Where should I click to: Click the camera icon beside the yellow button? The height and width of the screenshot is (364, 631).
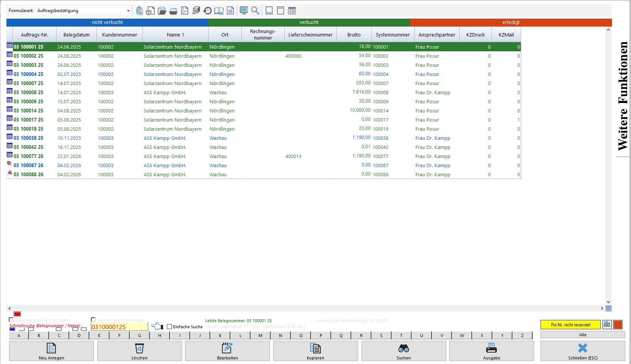(607, 324)
